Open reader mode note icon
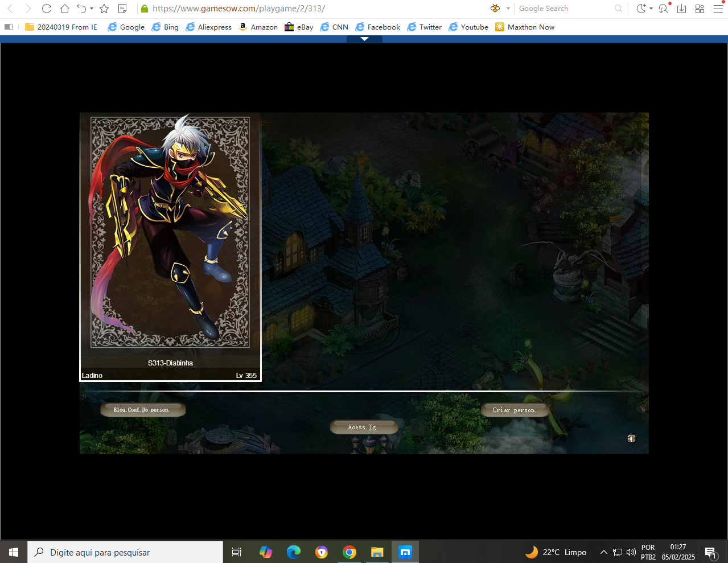This screenshot has height=563, width=728. [122, 9]
